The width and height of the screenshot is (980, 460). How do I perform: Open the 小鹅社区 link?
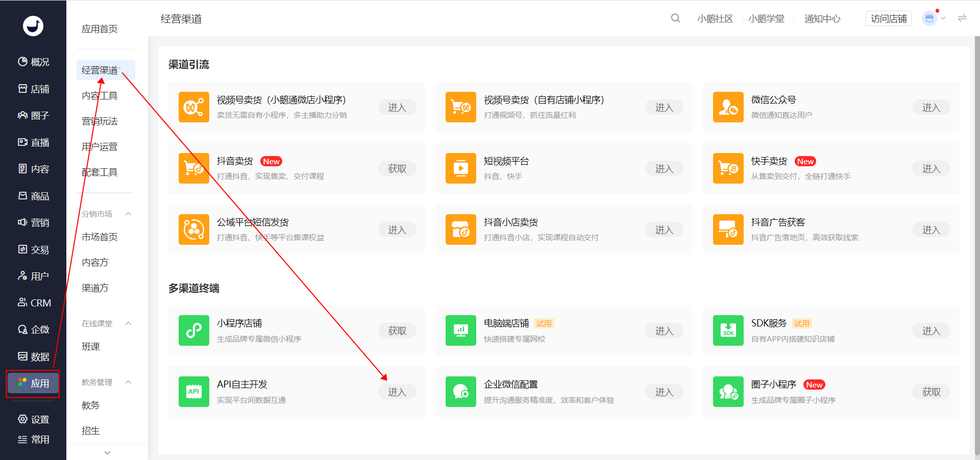715,18
